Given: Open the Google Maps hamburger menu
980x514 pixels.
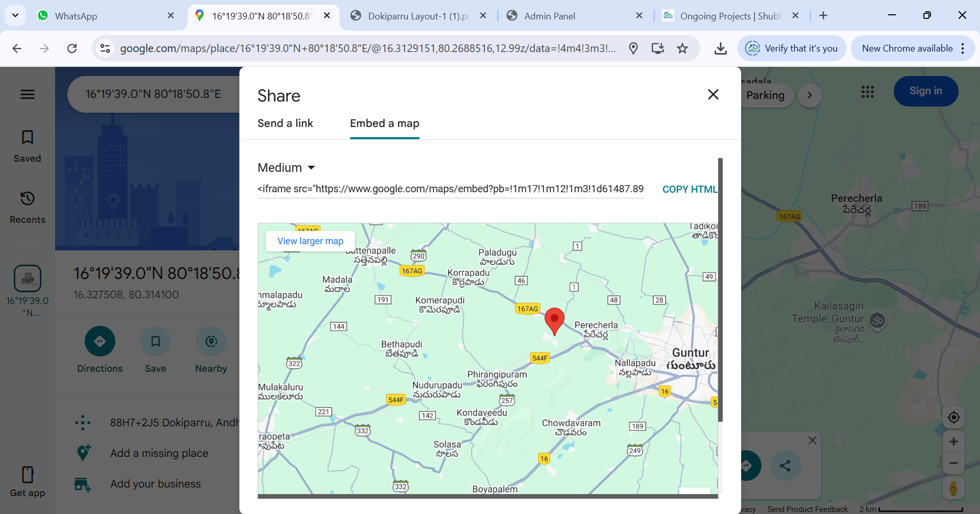Looking at the screenshot, I should click(x=28, y=94).
